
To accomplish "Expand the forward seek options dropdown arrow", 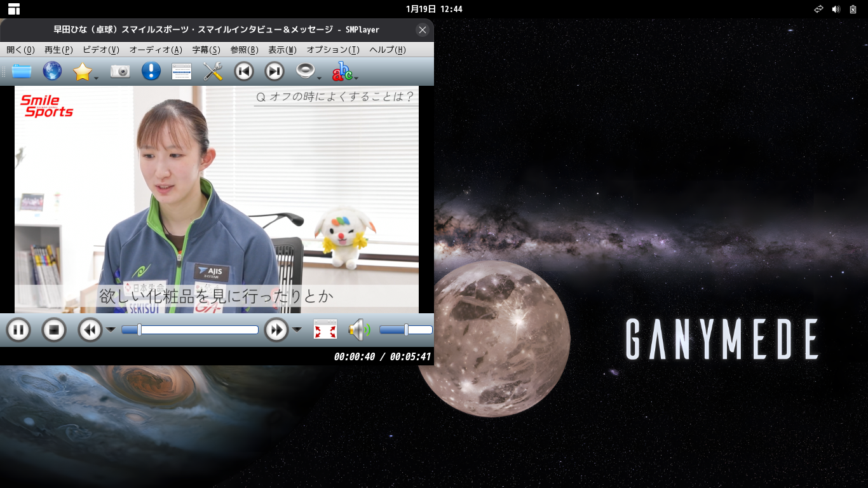I will (297, 329).
